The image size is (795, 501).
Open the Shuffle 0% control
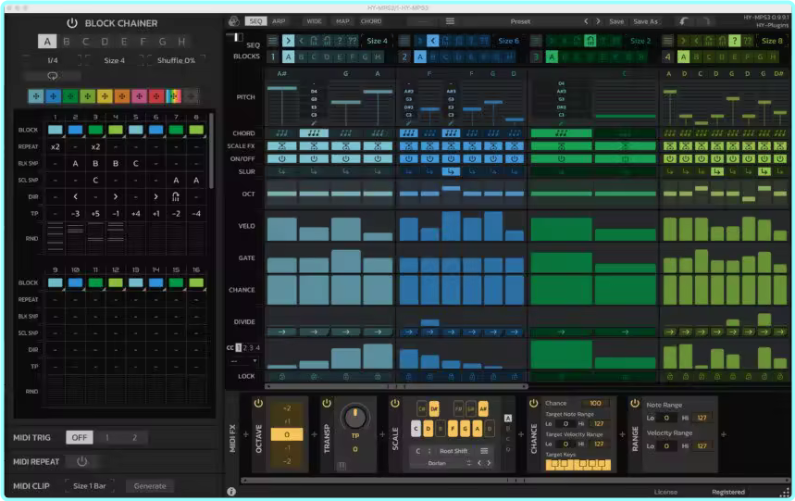pyautogui.click(x=175, y=60)
